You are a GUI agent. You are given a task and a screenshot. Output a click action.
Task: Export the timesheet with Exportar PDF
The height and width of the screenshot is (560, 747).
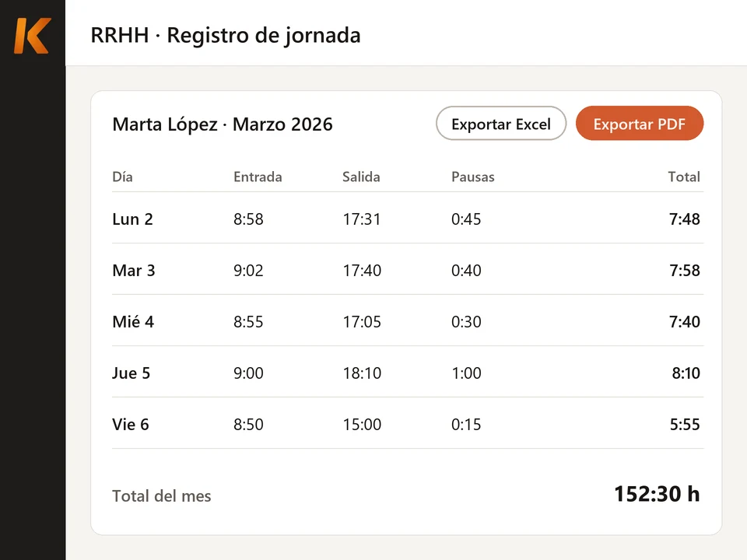tap(640, 124)
